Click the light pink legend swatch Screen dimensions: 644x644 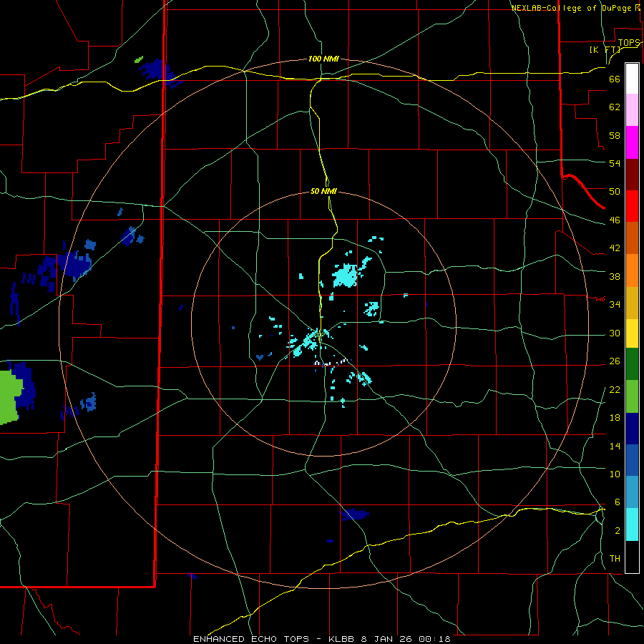point(632,110)
